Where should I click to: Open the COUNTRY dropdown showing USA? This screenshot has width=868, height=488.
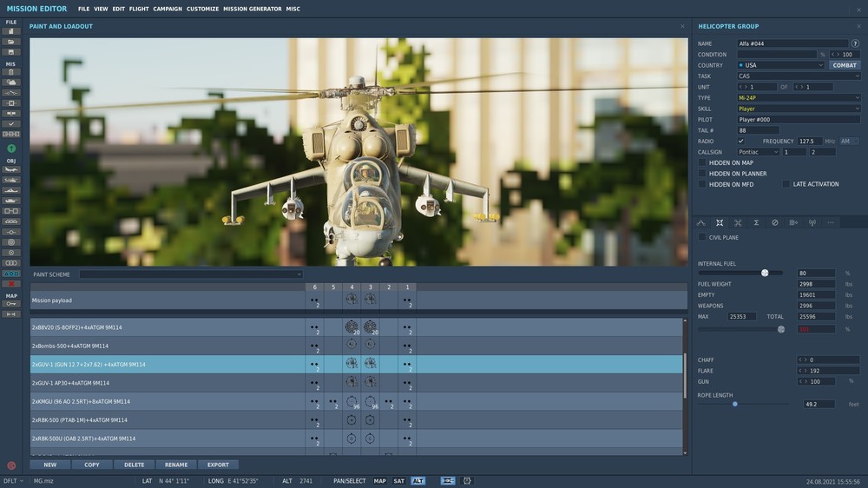(x=781, y=65)
